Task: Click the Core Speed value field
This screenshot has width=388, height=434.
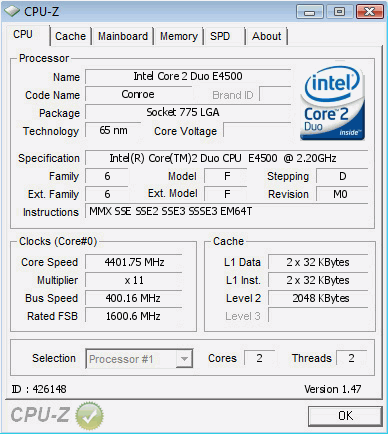Action: (x=134, y=262)
